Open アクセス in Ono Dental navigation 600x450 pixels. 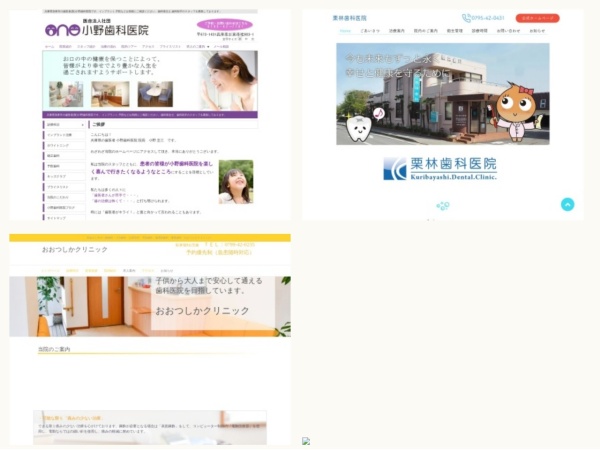point(148,46)
